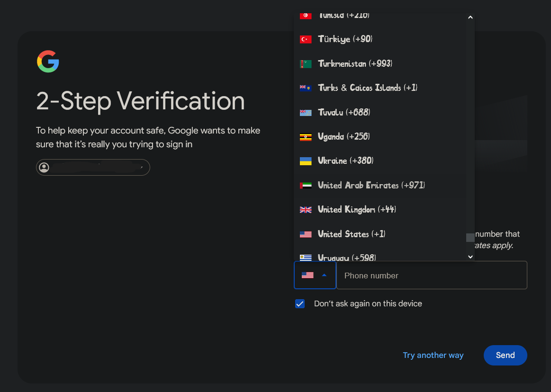This screenshot has width=551, height=392.
Task: Collapse the country code flag dropdown
Action: [315, 275]
